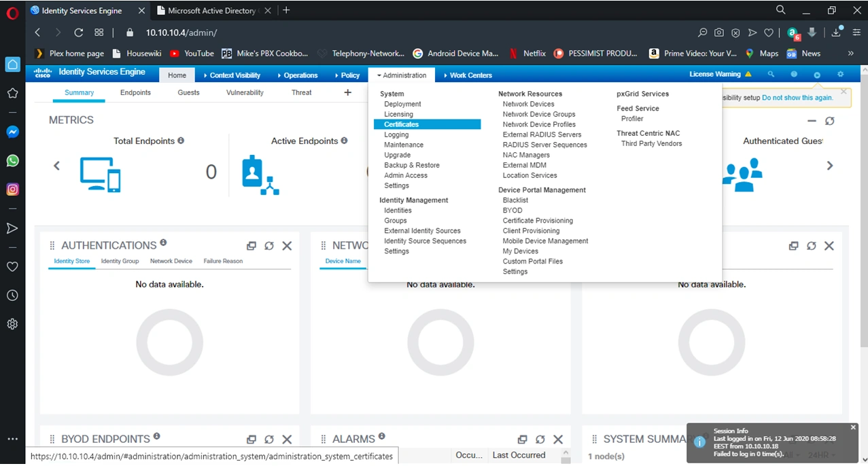The image size is (868, 466).
Task: Click the 'Do not show this again' link
Action: (797, 98)
